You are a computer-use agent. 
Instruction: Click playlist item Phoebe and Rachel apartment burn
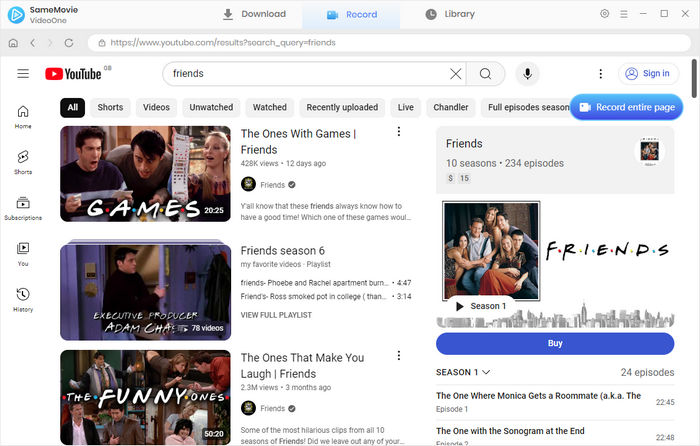point(326,283)
